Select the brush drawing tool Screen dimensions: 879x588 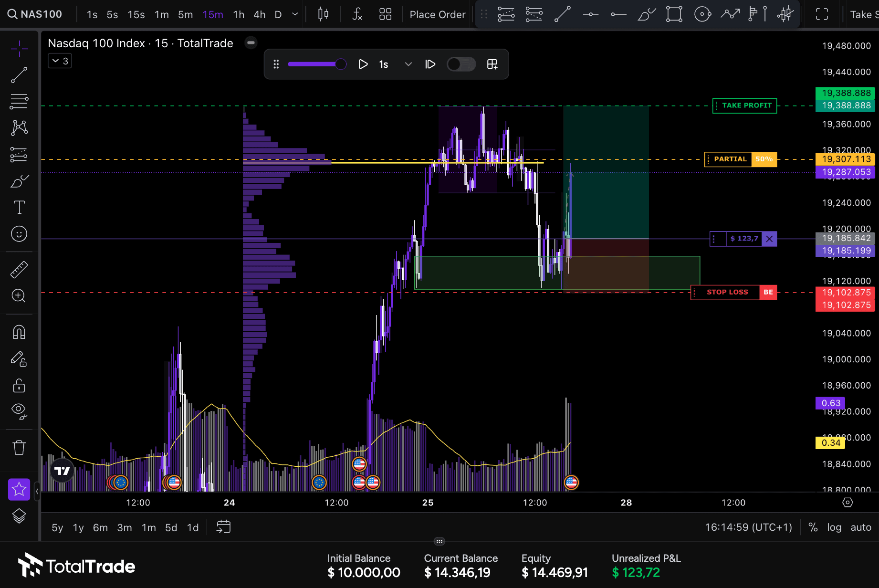coord(19,181)
